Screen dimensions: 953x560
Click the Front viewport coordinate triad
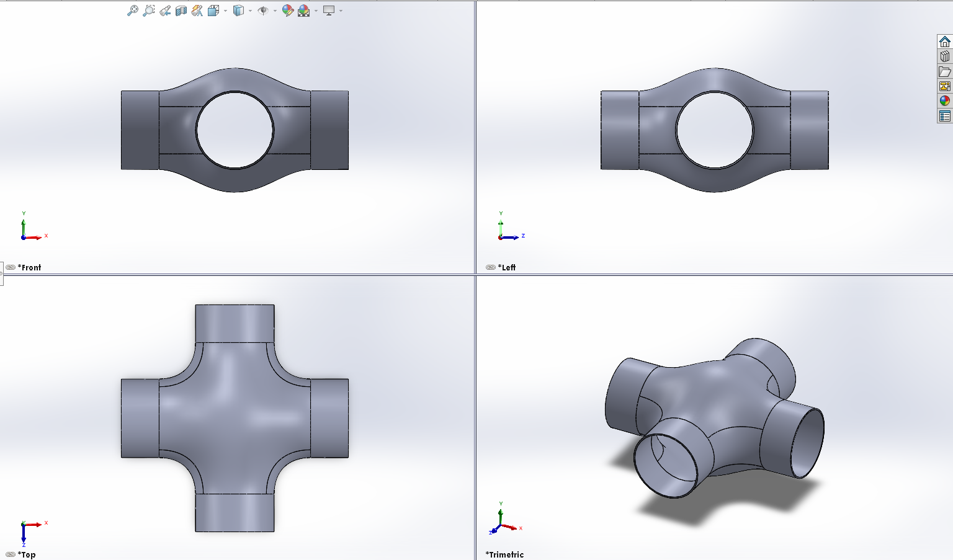tap(34, 226)
